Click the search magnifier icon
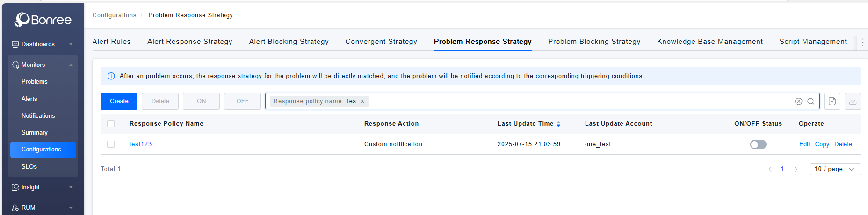Viewport: 868px width, 215px height. pos(811,101)
